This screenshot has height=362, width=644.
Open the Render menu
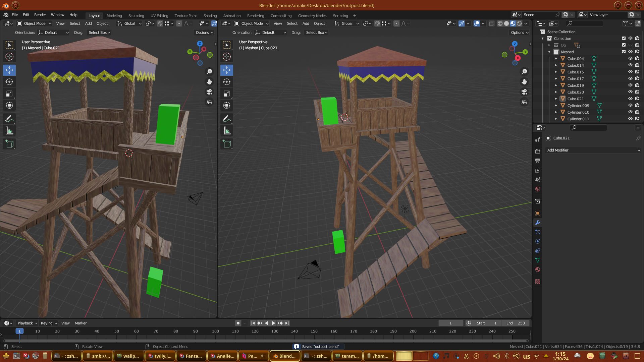[40, 15]
